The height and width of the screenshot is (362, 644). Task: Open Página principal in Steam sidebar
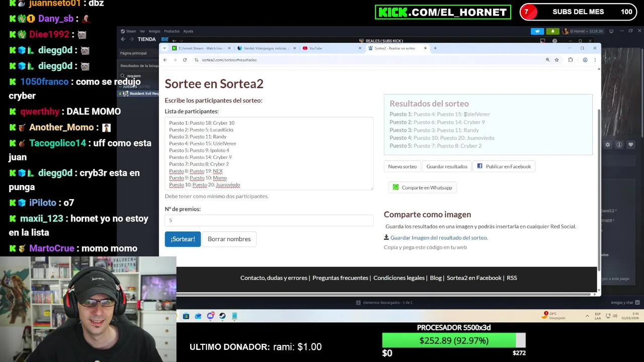click(x=133, y=53)
